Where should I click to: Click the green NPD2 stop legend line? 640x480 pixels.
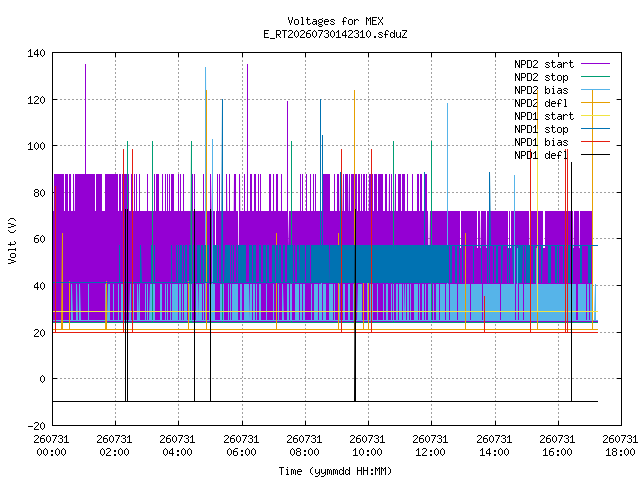(x=595, y=76)
